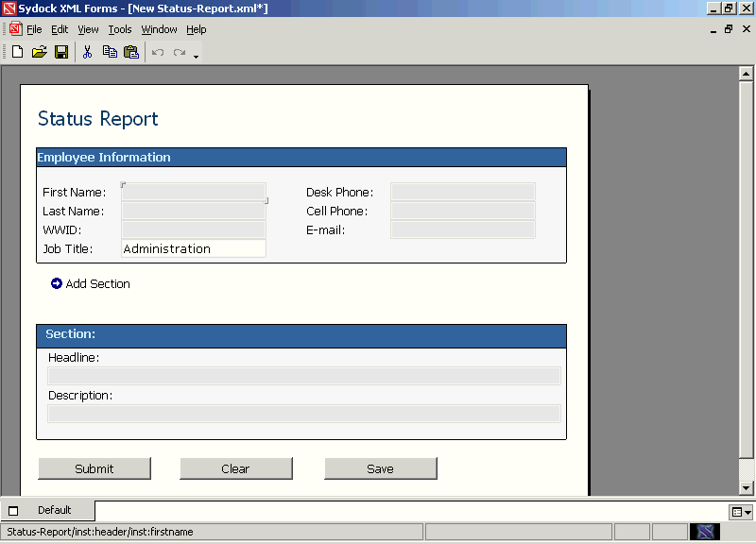Screen dimensions: 756x544
Task: Open toolbar options dropdown arrow
Action: [196, 57]
